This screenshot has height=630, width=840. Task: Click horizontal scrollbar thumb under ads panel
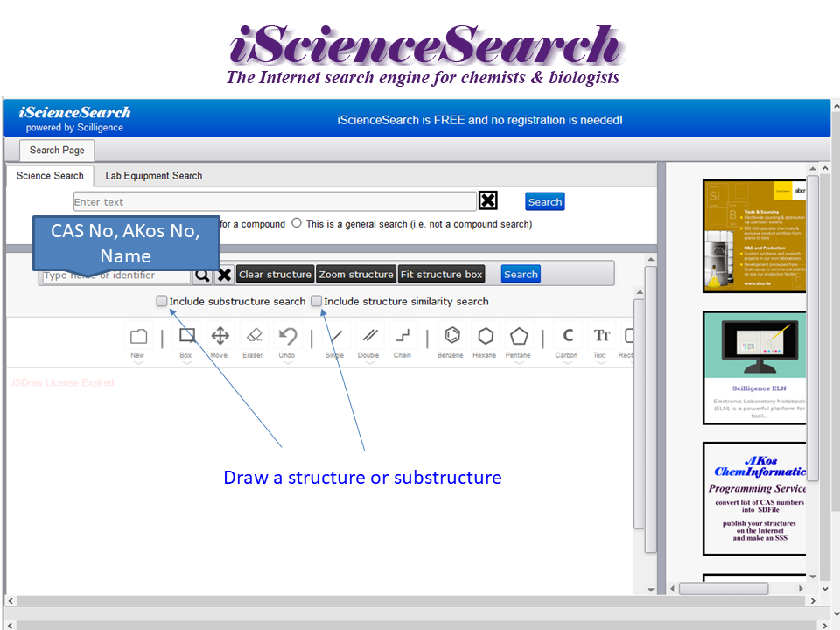click(x=724, y=588)
